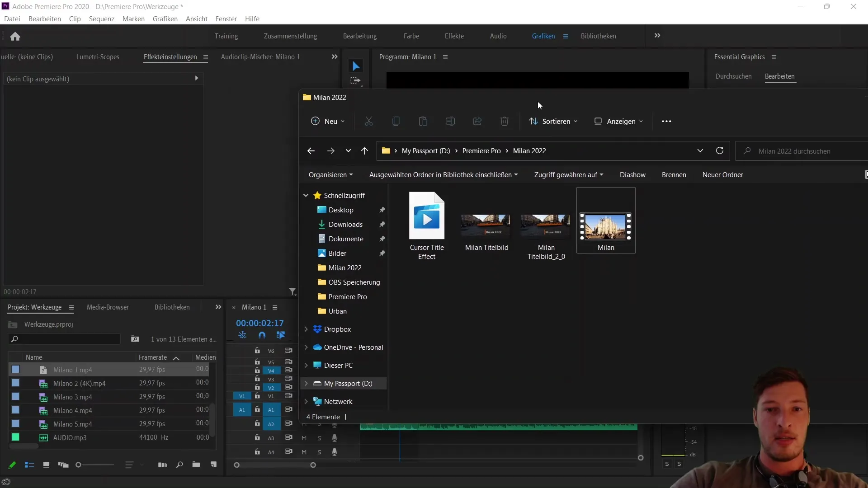Click the paste icon in file browser toolbar
The image size is (868, 488).
[423, 122]
